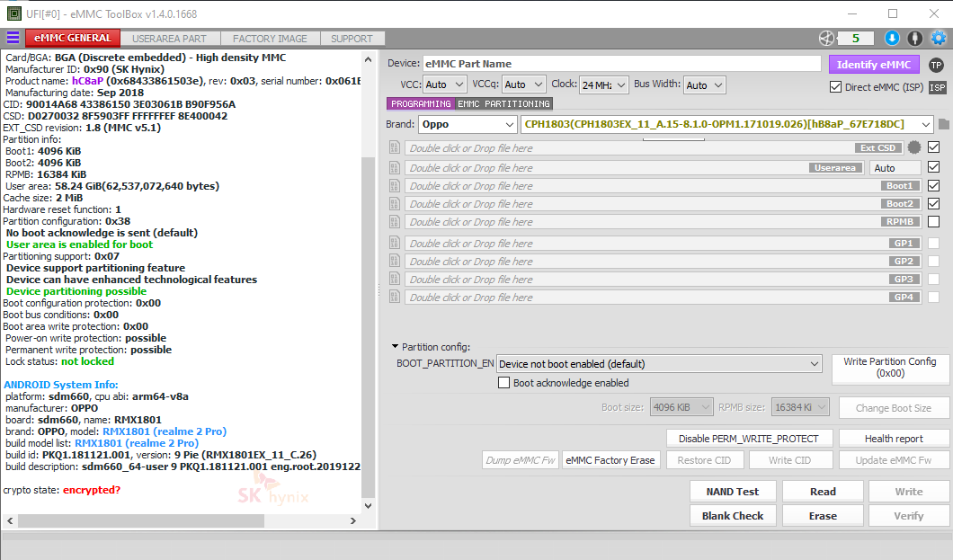
Task: Click the file icon on GP3 row
Action: (x=395, y=280)
